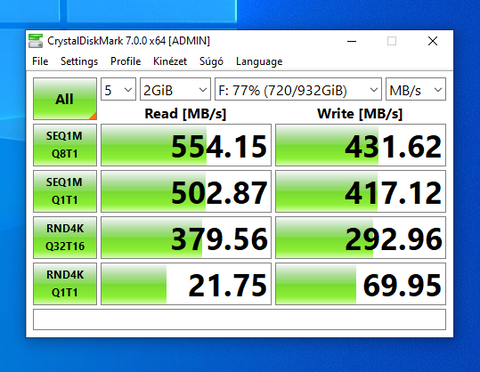Close the CrystalDiskMark window
The image size is (480, 372).
[433, 41]
